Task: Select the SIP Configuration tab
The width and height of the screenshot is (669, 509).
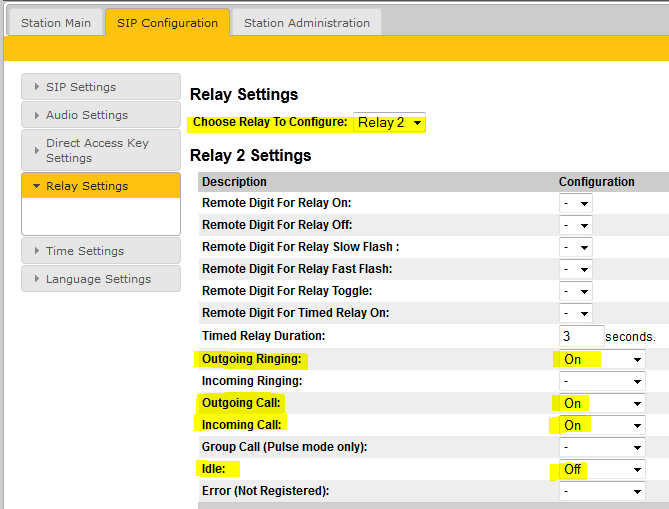Action: 167,23
